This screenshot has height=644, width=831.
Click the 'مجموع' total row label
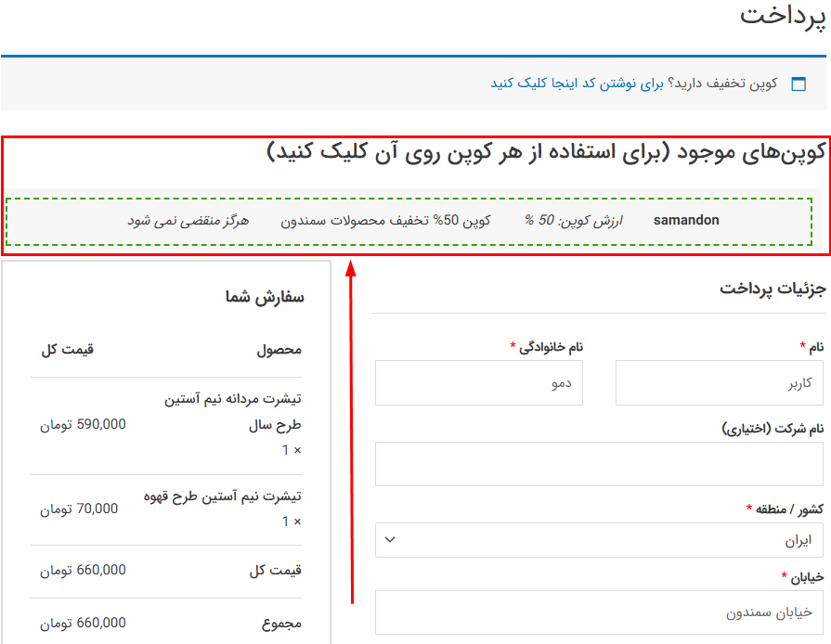click(281, 623)
